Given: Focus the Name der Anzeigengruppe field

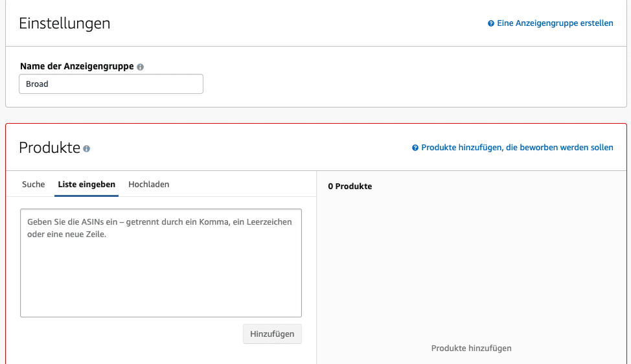Looking at the screenshot, I should coord(111,84).
